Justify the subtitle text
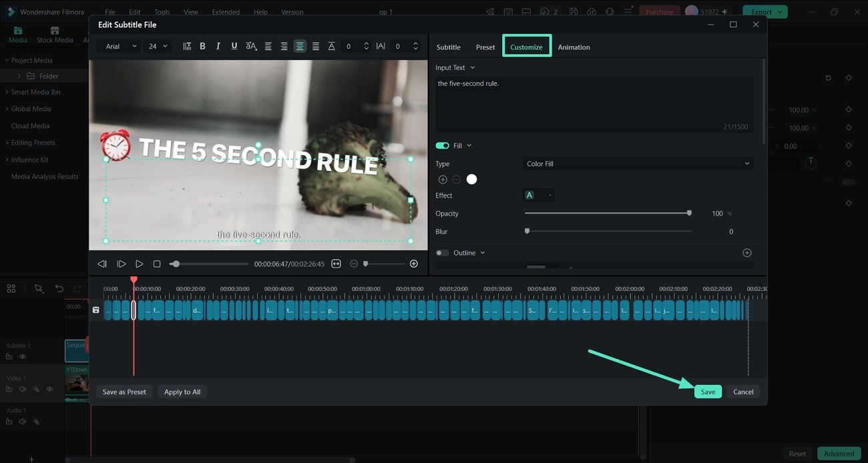 (x=315, y=46)
